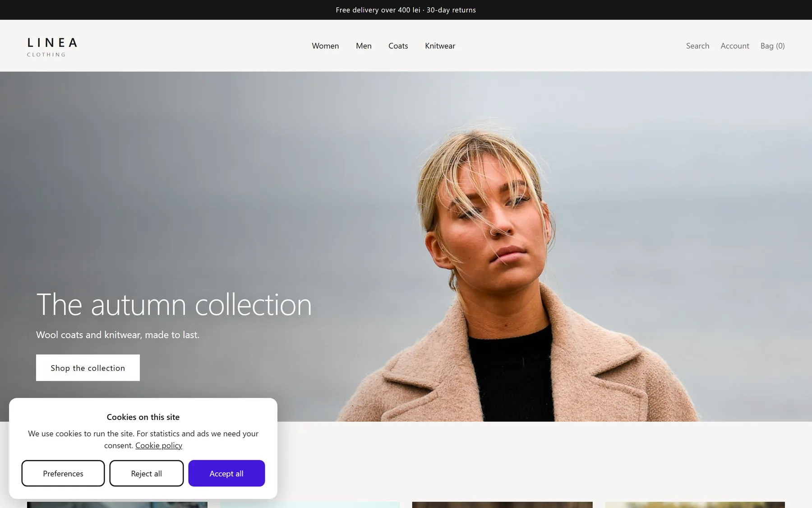Open the Account page
Image resolution: width=812 pixels, height=508 pixels.
click(735, 46)
